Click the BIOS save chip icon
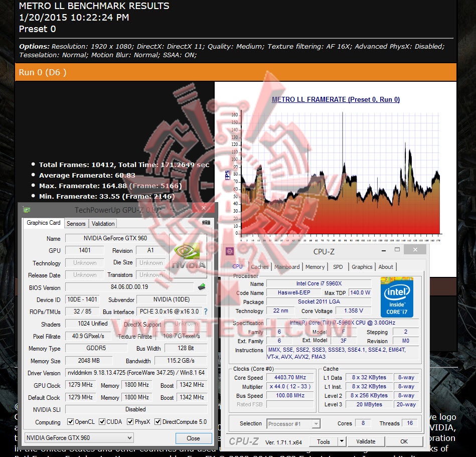The width and height of the screenshot is (476, 457). point(202,286)
